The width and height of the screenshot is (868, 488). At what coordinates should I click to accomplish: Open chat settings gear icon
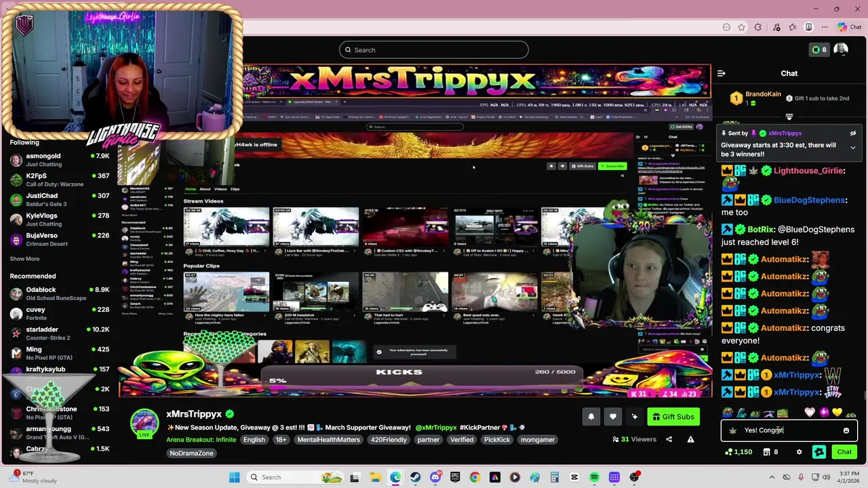[799, 452]
